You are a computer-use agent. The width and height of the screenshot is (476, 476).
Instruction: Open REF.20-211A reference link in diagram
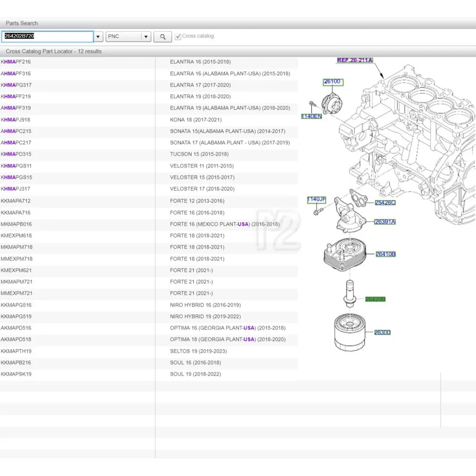355,60
